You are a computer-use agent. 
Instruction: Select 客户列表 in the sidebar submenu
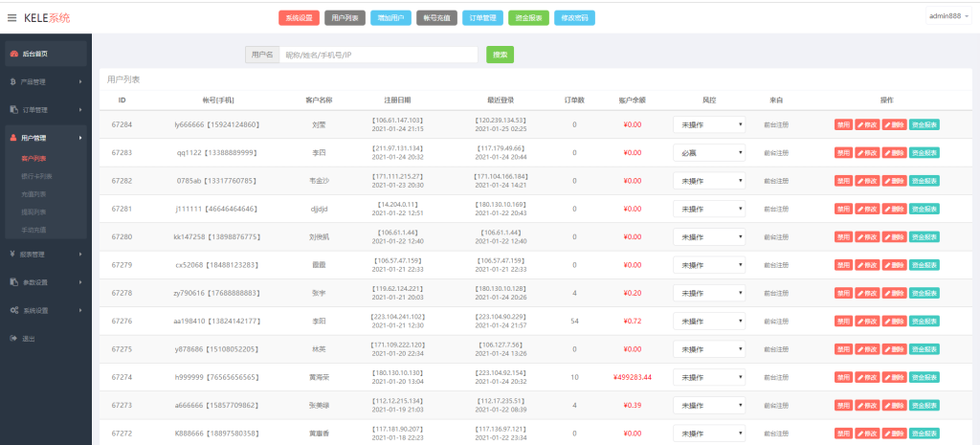click(34, 158)
